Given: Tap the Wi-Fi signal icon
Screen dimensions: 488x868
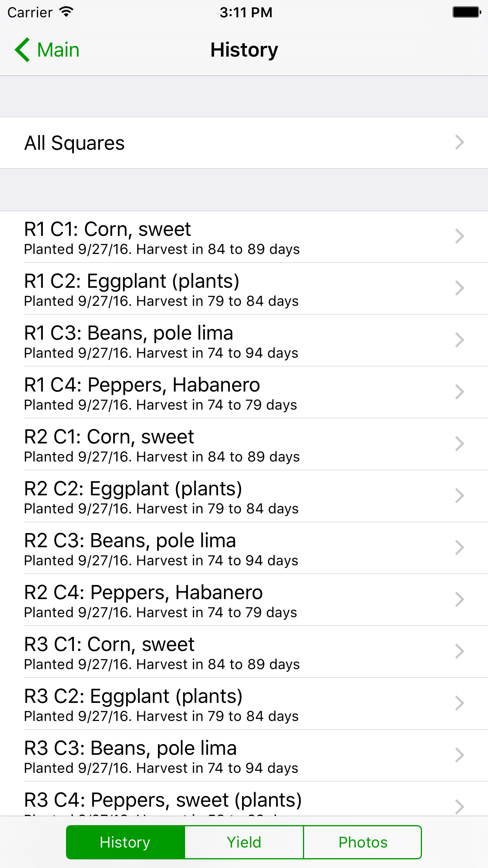Looking at the screenshot, I should [x=66, y=12].
